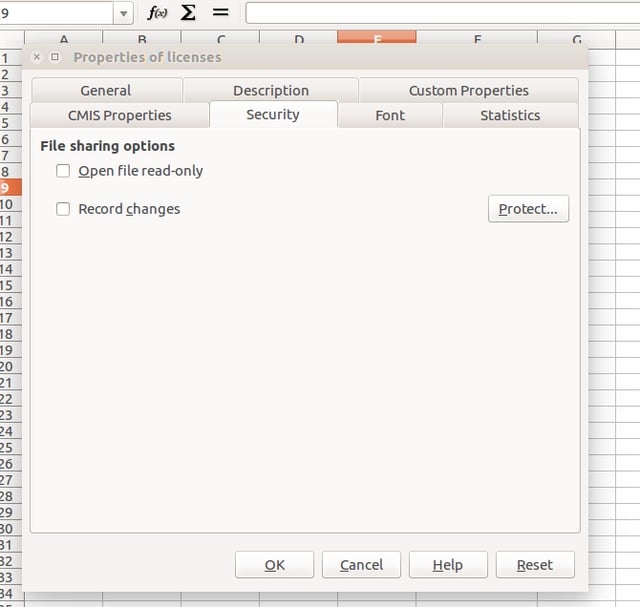Click the Sum sigma icon
Viewport: 640px width, 607px height.
(188, 13)
